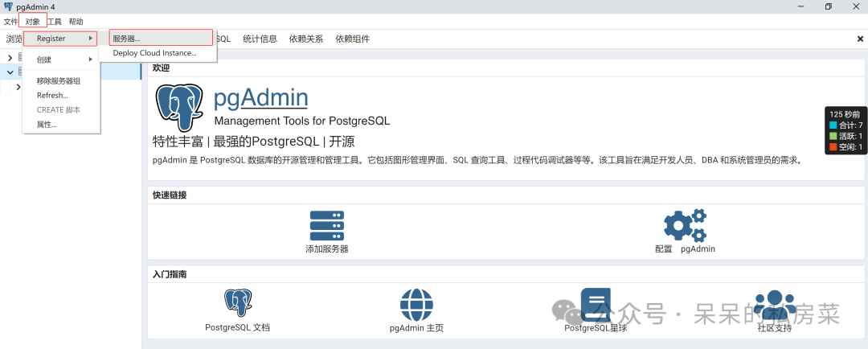The width and height of the screenshot is (868, 349).
Task: Click the 配置 pgAdmin gears icon
Action: pyautogui.click(x=686, y=224)
